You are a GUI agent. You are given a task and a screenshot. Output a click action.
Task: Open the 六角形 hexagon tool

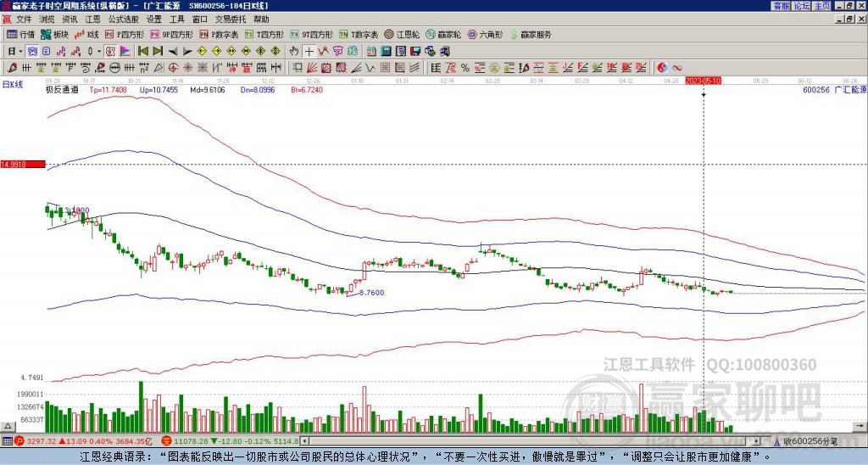point(486,34)
